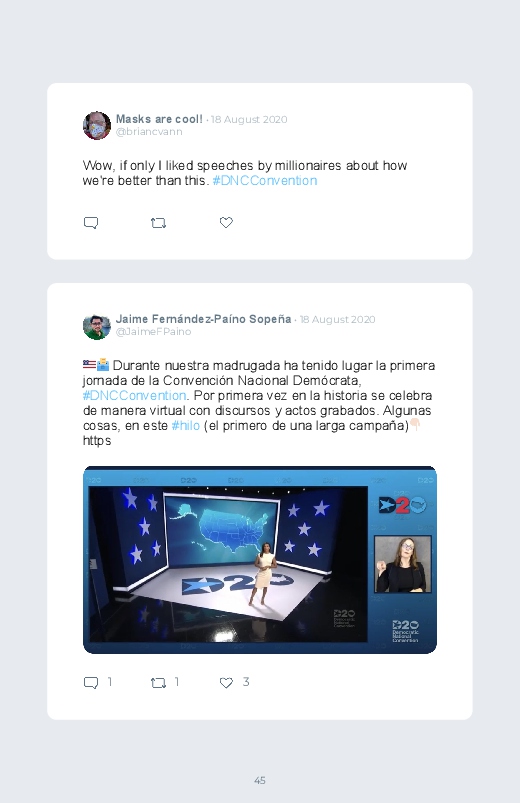Click Jaime Fernández-Paíno Sopeña display name
This screenshot has width=520, height=803.
[x=203, y=319]
